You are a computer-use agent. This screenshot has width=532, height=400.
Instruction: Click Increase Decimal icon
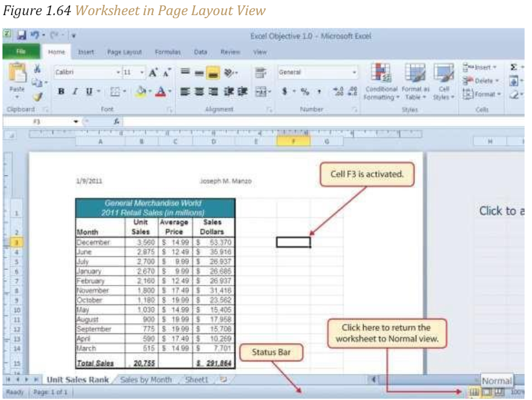[x=338, y=91]
